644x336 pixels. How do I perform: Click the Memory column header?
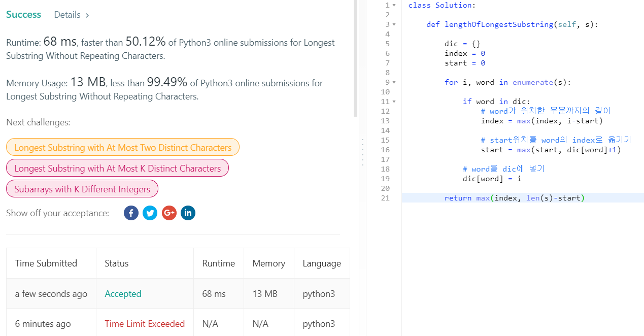point(268,263)
